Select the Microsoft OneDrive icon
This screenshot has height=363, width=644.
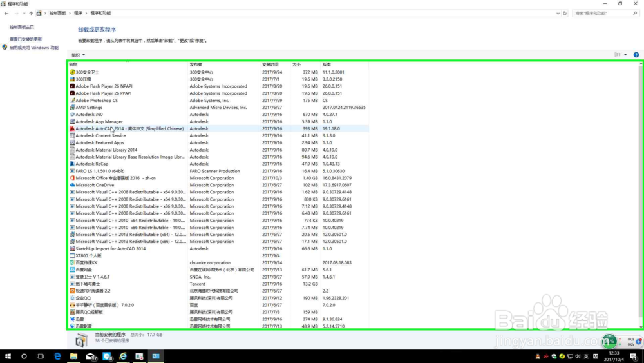(72, 185)
